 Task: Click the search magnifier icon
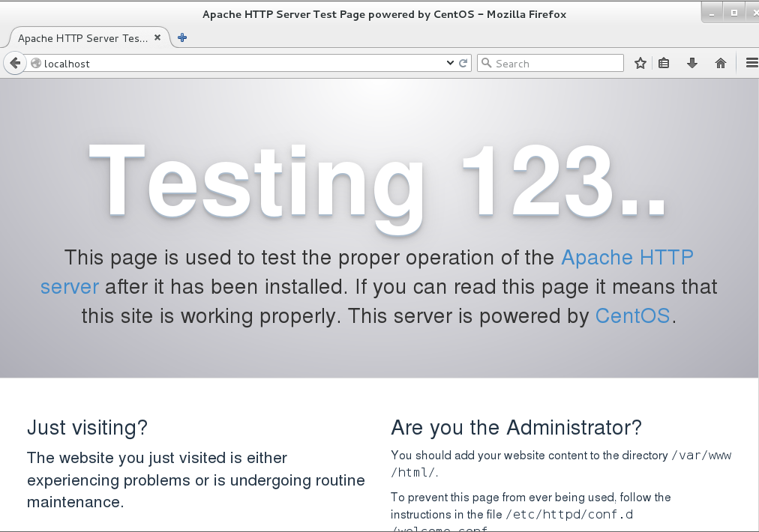[x=487, y=64]
